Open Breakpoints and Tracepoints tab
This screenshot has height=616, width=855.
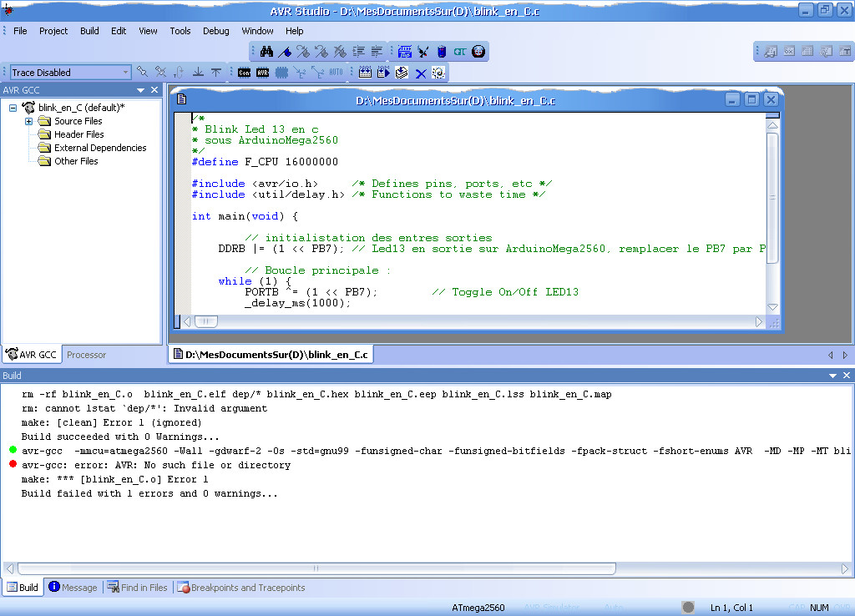coord(241,588)
